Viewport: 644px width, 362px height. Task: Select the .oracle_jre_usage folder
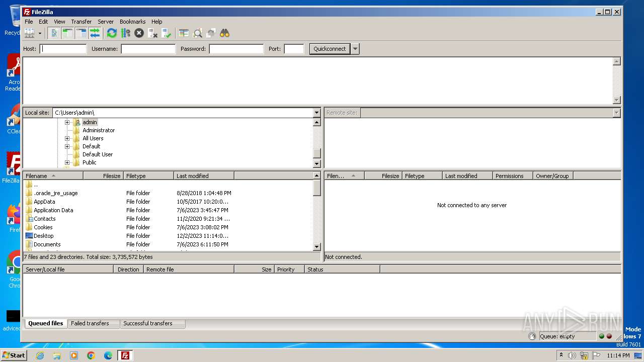[168, 193]
